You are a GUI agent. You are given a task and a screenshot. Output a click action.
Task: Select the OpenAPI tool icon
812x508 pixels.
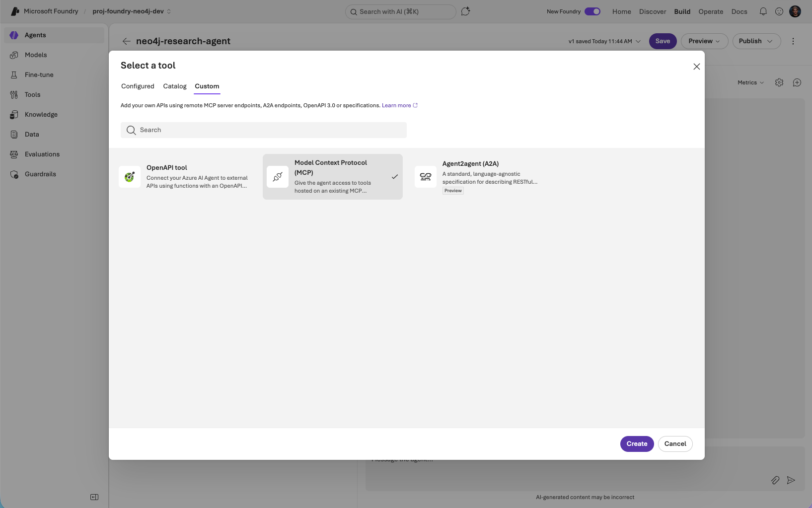[x=130, y=177]
